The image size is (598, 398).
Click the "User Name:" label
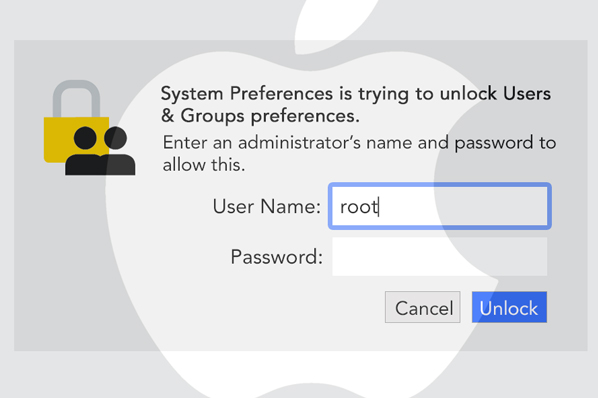(267, 207)
